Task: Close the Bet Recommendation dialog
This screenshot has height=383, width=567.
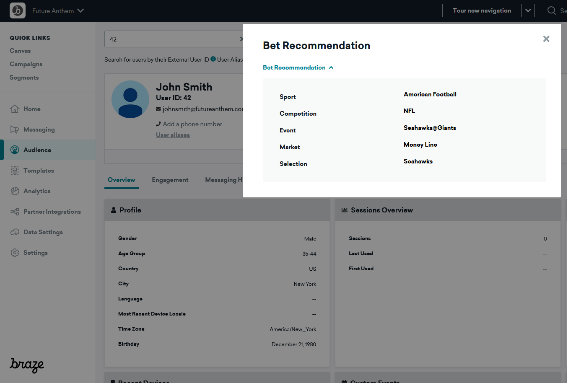Action: [546, 39]
